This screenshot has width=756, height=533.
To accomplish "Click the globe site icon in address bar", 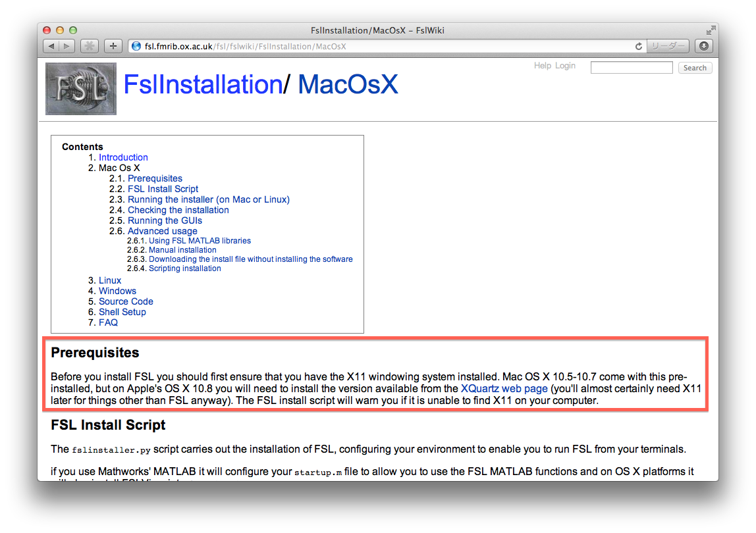I will 136,47.
